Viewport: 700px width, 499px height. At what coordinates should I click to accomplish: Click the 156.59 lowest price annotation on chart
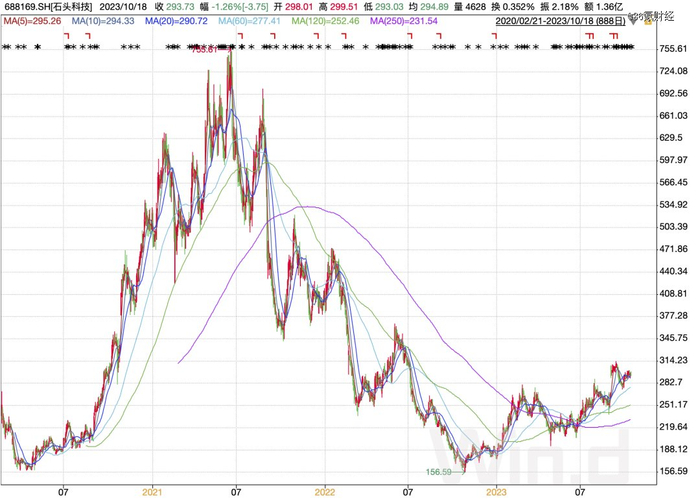click(438, 472)
